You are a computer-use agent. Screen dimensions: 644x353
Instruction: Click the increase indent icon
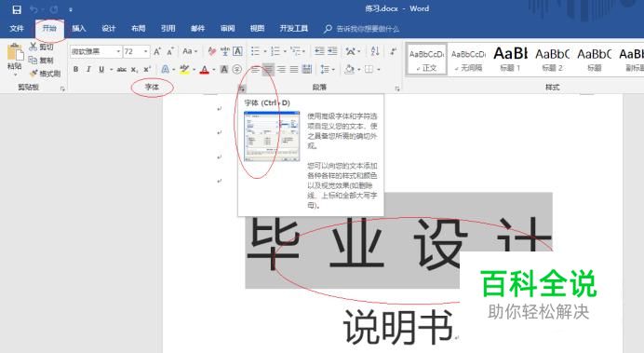coord(332,51)
